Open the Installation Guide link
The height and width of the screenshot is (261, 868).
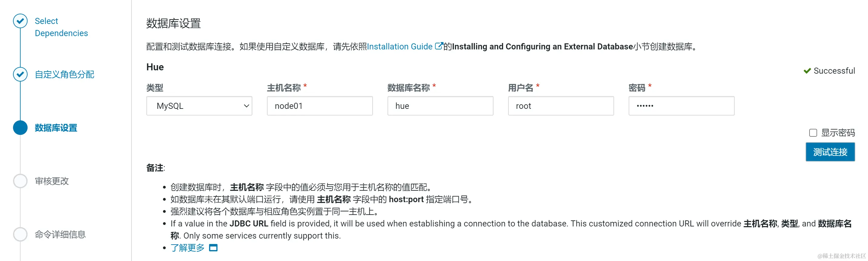(400, 46)
